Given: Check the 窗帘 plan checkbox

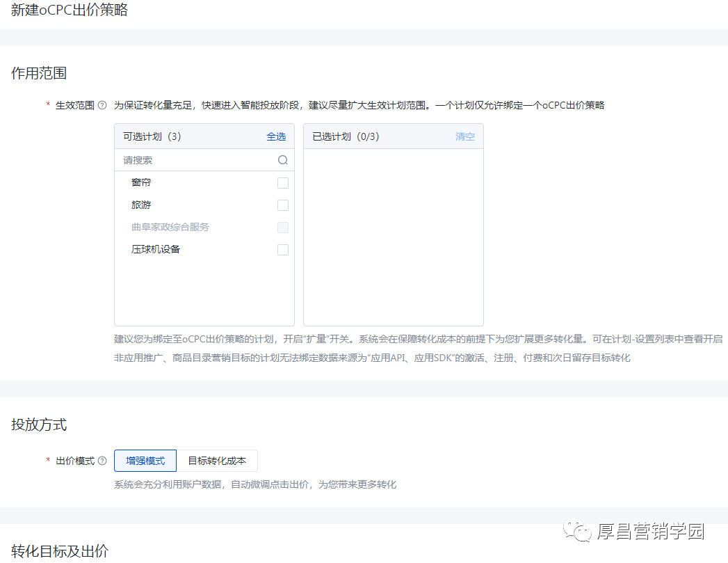Looking at the screenshot, I should (282, 182).
